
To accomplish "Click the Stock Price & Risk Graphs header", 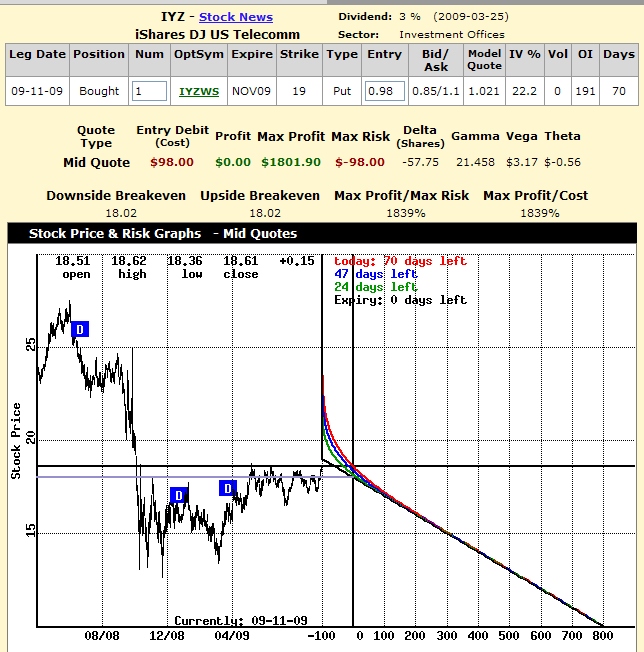I will point(163,234).
